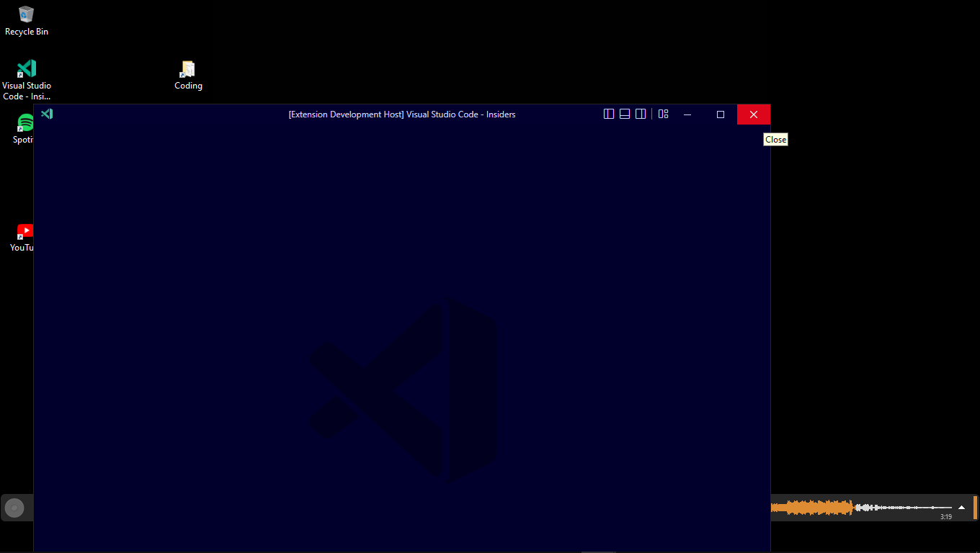Image resolution: width=980 pixels, height=553 pixels.
Task: Toggle the bottom panel layout icon
Action: [625, 114]
